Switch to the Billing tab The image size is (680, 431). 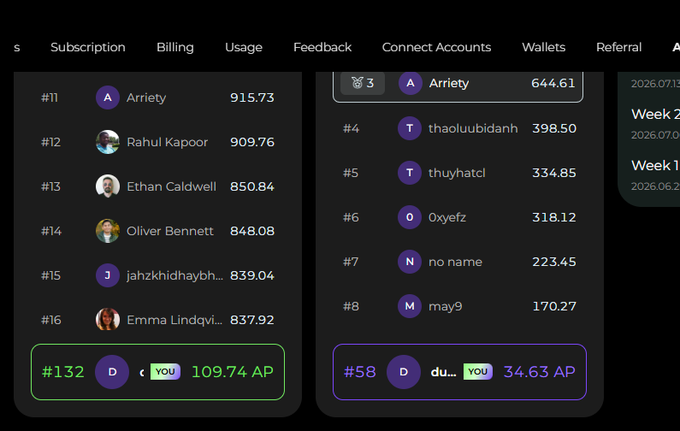coord(175,47)
